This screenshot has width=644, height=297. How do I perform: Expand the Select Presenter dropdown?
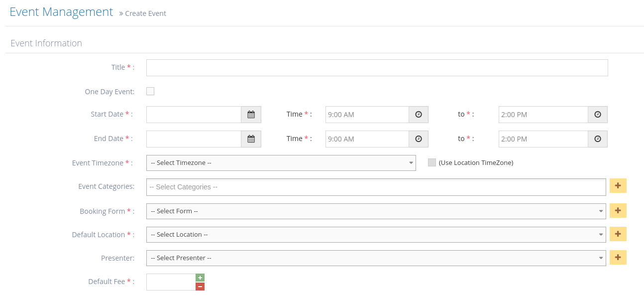pos(376,258)
